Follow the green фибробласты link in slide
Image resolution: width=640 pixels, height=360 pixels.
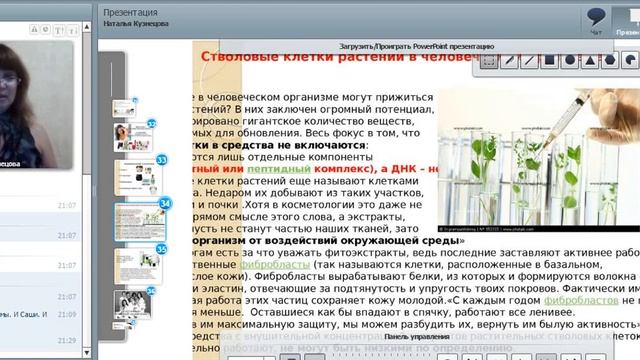(x=275, y=265)
